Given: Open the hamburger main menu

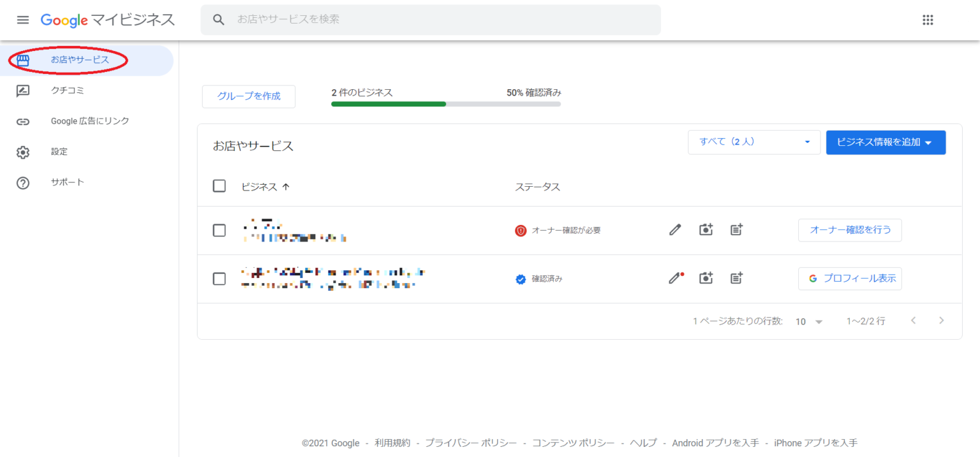Looking at the screenshot, I should (23, 20).
